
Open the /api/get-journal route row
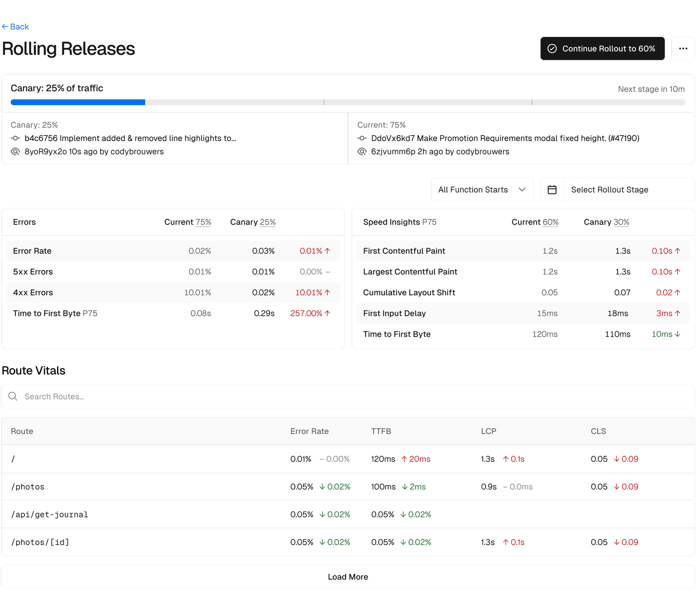coord(50,514)
